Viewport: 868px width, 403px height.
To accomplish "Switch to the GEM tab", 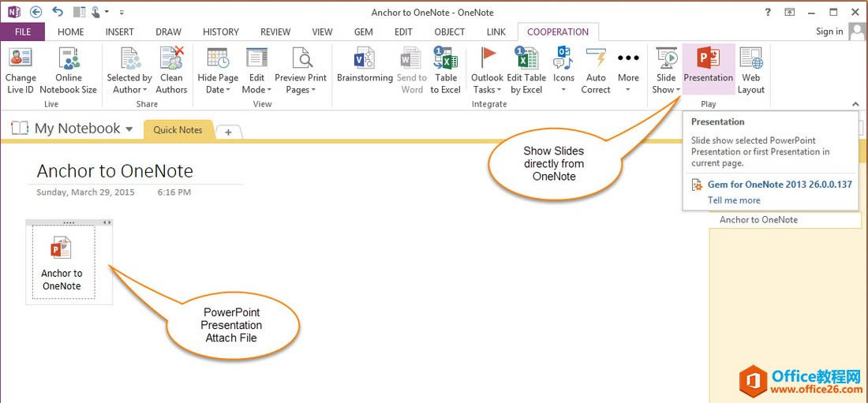I will (x=364, y=32).
